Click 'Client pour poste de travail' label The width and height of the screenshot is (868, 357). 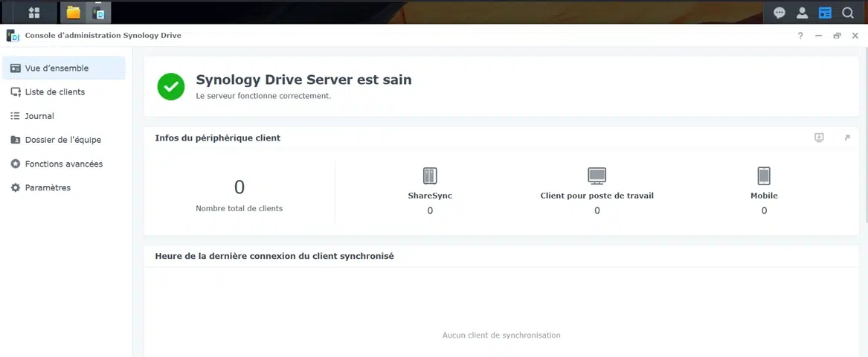[597, 196]
